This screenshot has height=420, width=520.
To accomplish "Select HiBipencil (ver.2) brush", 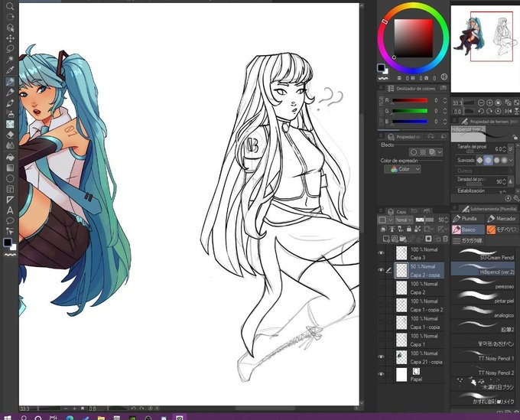I will click(483, 269).
